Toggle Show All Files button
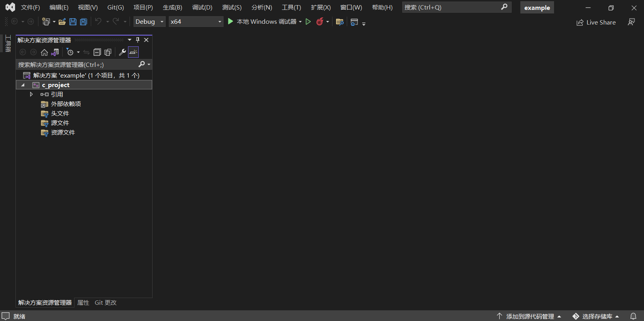644x321 pixels. coord(108,52)
